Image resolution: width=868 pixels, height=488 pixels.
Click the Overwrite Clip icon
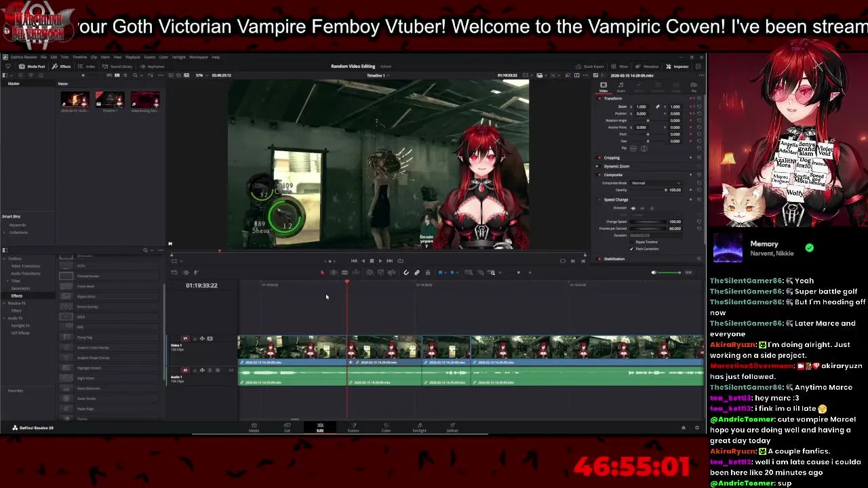(381, 272)
